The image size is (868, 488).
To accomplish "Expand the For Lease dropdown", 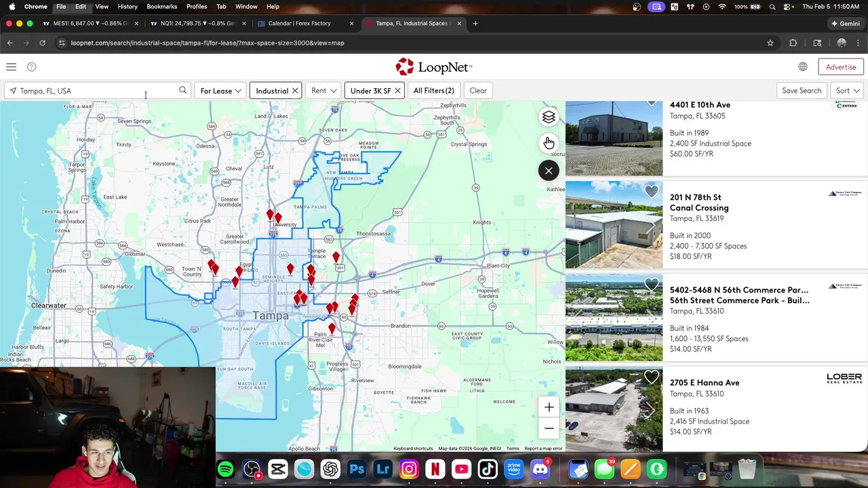I will (x=220, y=91).
